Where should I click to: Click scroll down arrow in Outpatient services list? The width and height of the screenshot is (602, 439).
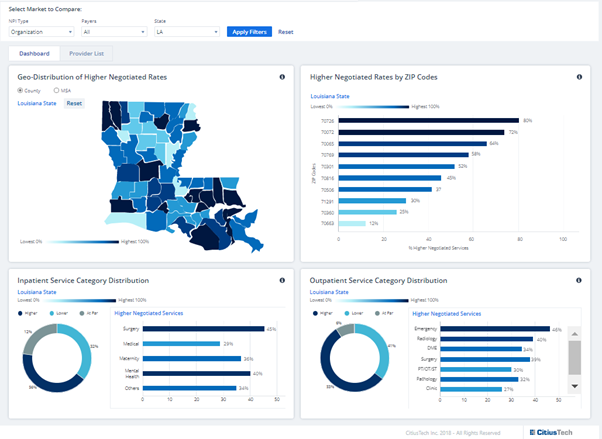point(574,386)
